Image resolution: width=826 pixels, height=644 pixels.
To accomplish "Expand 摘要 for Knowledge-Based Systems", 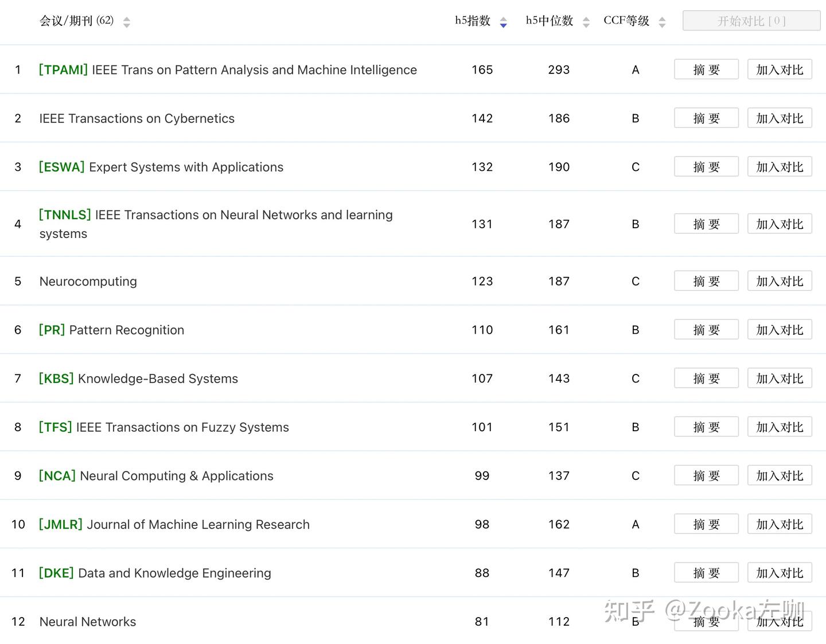I will pos(706,378).
